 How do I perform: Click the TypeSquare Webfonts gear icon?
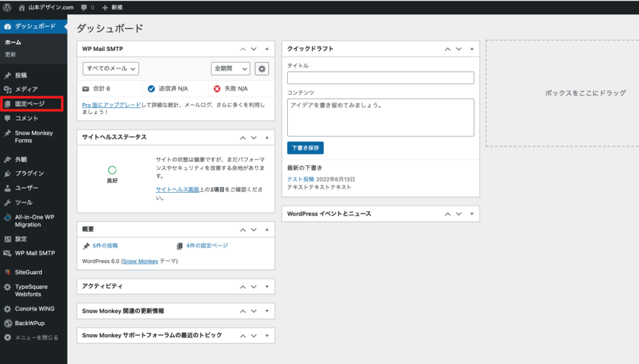tap(7, 287)
